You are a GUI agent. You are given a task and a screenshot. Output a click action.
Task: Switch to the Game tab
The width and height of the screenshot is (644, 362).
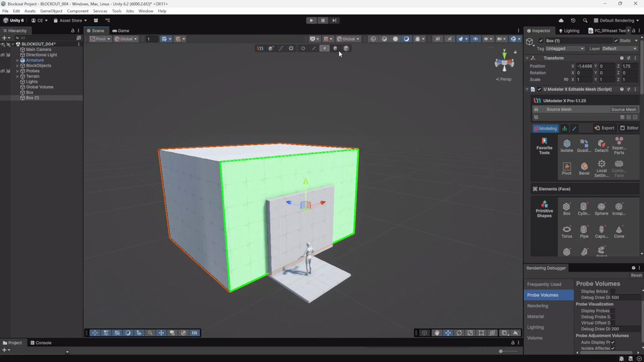pyautogui.click(x=121, y=31)
